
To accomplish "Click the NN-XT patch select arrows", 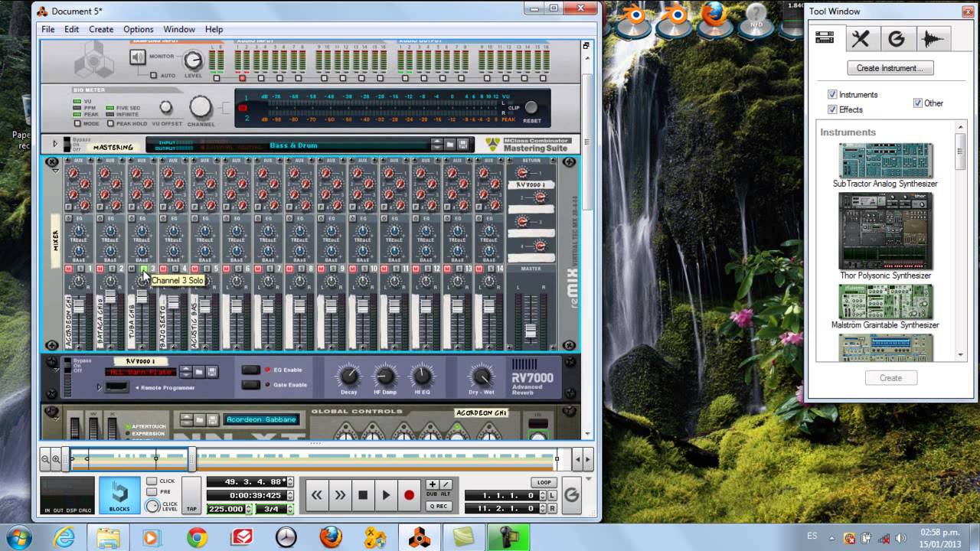I will coord(186,419).
